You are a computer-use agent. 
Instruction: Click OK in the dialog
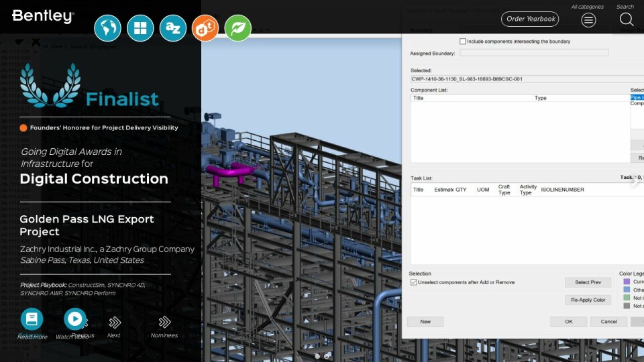tap(568, 322)
